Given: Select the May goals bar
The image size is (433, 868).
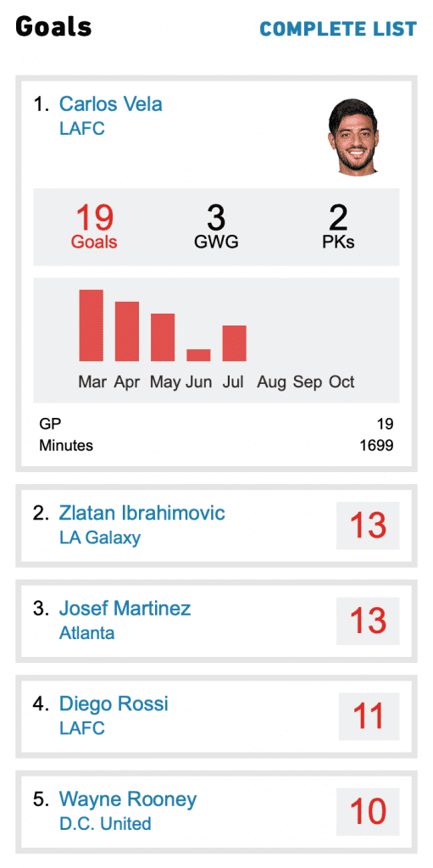Looking at the screenshot, I should pos(163,337).
